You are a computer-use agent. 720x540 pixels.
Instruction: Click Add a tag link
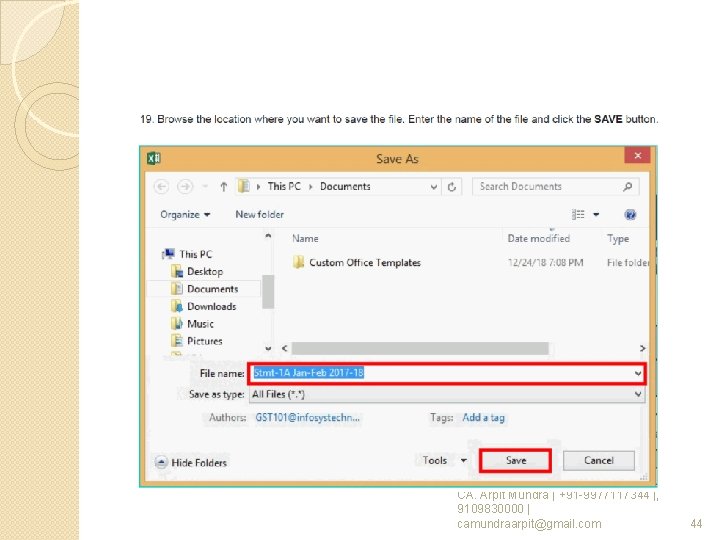tap(484, 417)
